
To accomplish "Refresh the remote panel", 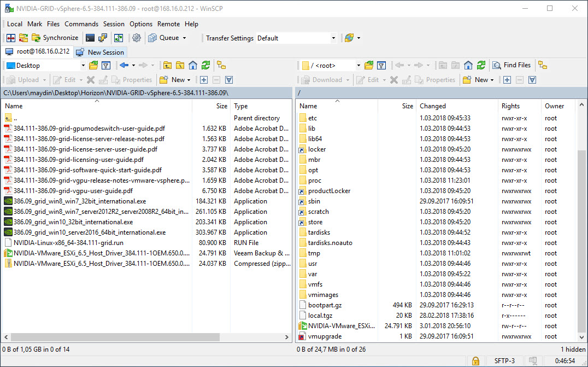I will (481, 66).
